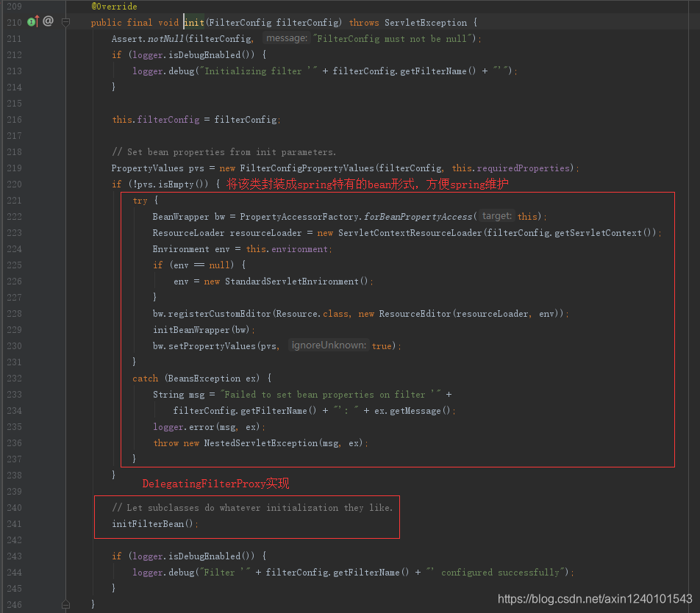Click ServletContextResourceLoader on line 223

(x=410, y=233)
